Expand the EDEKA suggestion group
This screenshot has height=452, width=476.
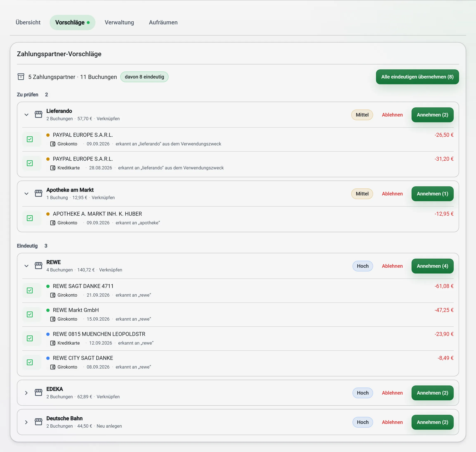(x=26, y=393)
